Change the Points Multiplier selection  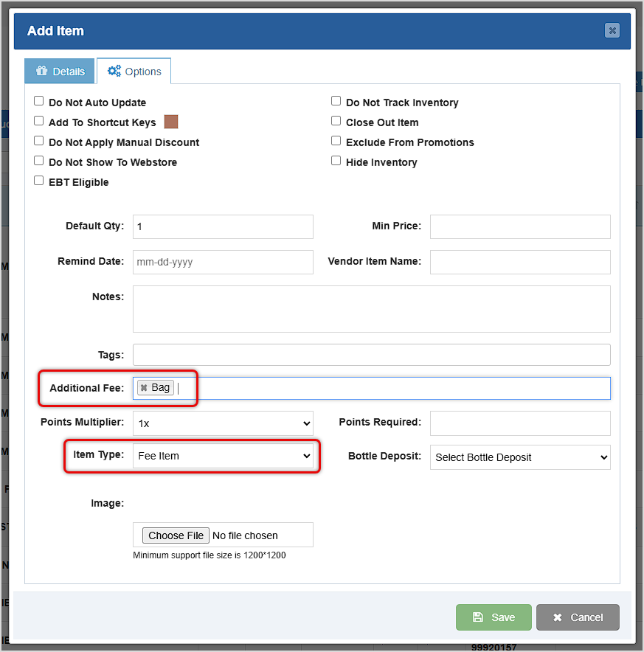(223, 423)
